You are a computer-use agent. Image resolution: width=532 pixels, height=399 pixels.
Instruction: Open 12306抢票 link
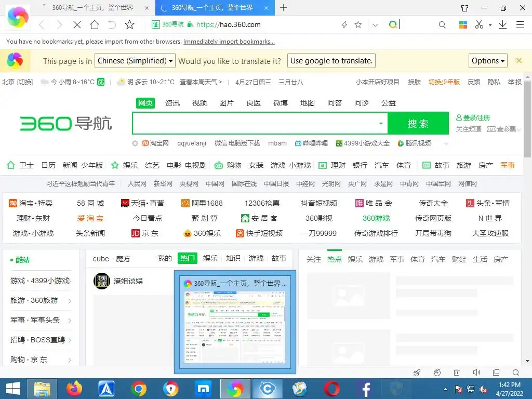(x=262, y=203)
